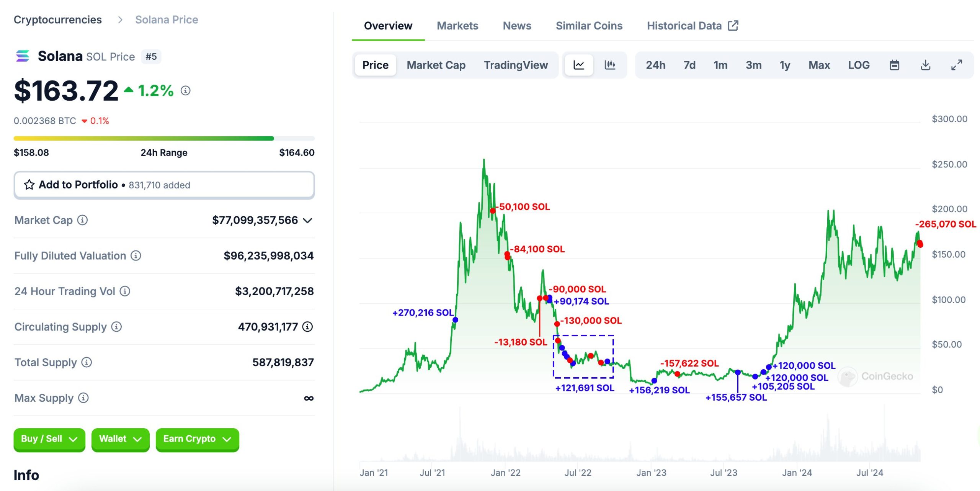Viewport: 980px width, 491px height.
Task: Click info icon next to price change percentage
Action: (186, 91)
